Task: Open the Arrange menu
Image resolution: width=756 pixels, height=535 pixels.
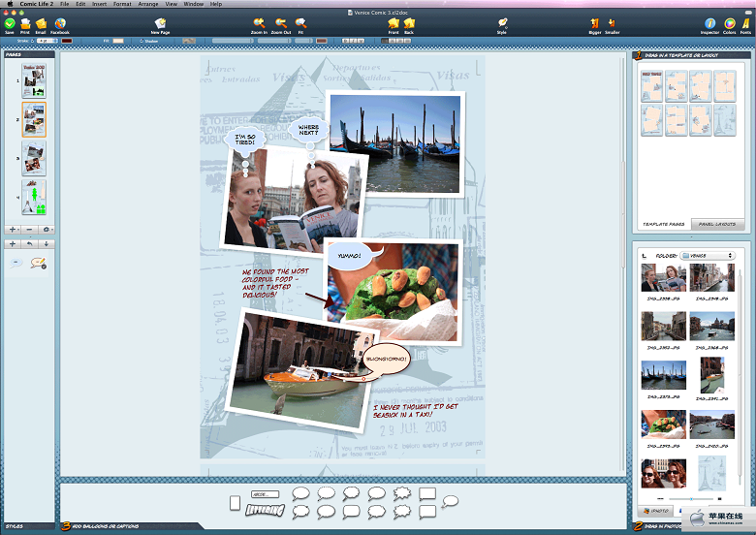Action: [147, 4]
